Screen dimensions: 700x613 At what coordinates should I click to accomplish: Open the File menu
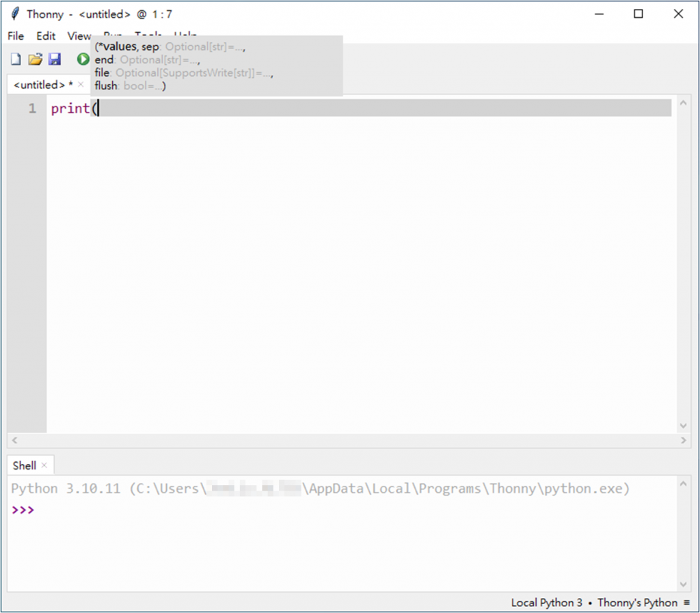click(16, 36)
